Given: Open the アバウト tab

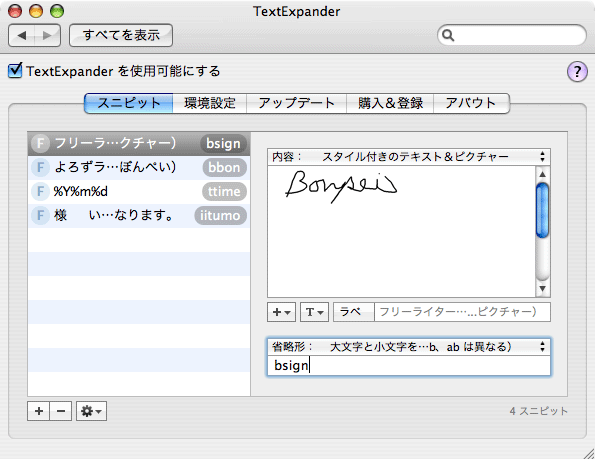Looking at the screenshot, I should (471, 103).
